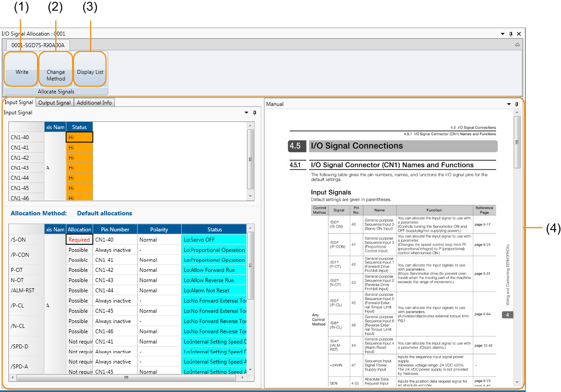The height and width of the screenshot is (392, 561).
Task: Close the I/O Signal Allocation window
Action: pyautogui.click(x=519, y=34)
